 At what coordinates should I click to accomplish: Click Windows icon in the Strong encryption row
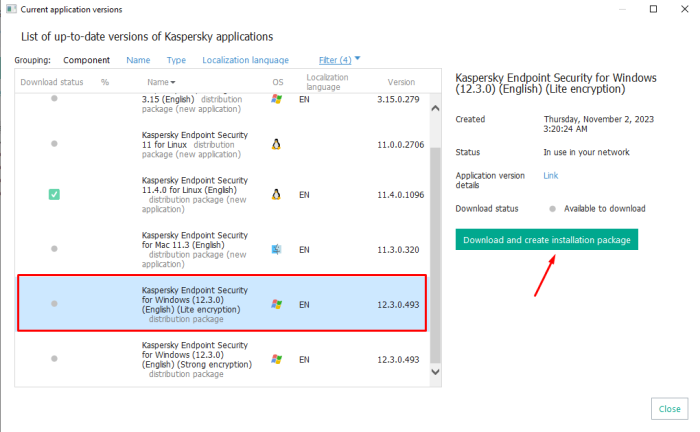(x=277, y=358)
